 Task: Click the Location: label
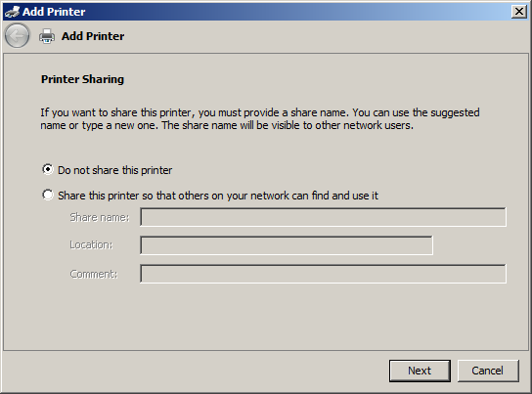[91, 244]
